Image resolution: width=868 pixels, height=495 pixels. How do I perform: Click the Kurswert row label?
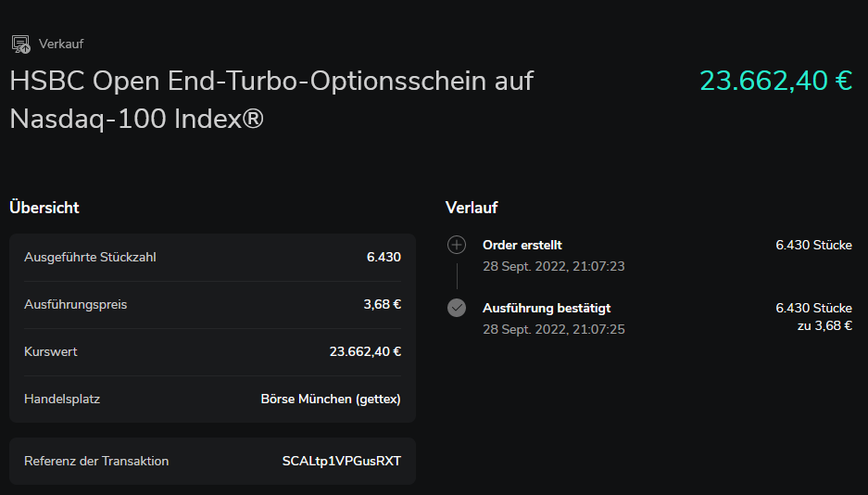point(51,351)
